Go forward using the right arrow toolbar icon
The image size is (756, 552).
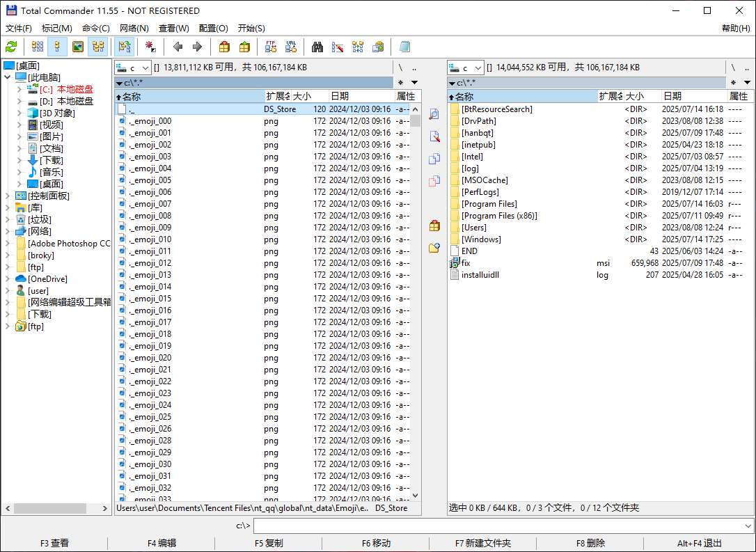(x=197, y=47)
